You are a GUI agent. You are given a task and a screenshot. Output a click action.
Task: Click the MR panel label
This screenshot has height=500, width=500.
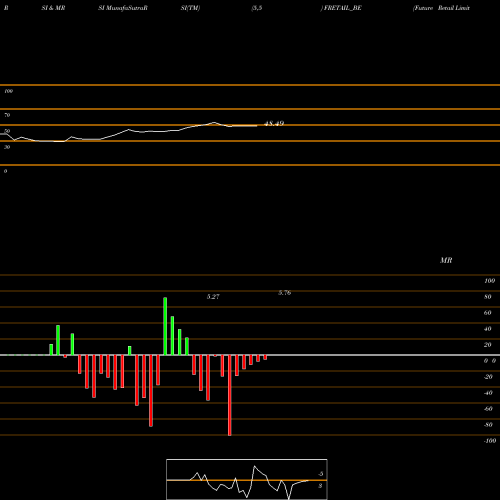(446, 260)
